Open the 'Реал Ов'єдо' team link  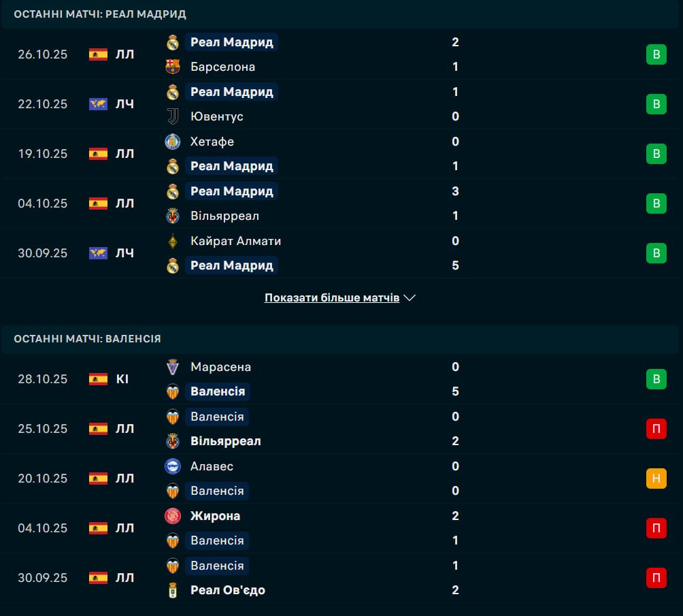click(228, 590)
